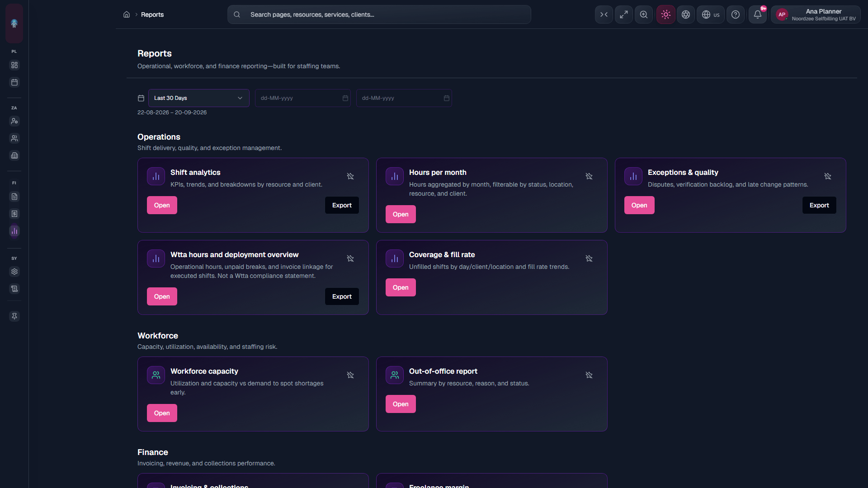This screenshot has height=488, width=868.
Task: Click the aperture icon in top bar
Action: [x=686, y=14]
